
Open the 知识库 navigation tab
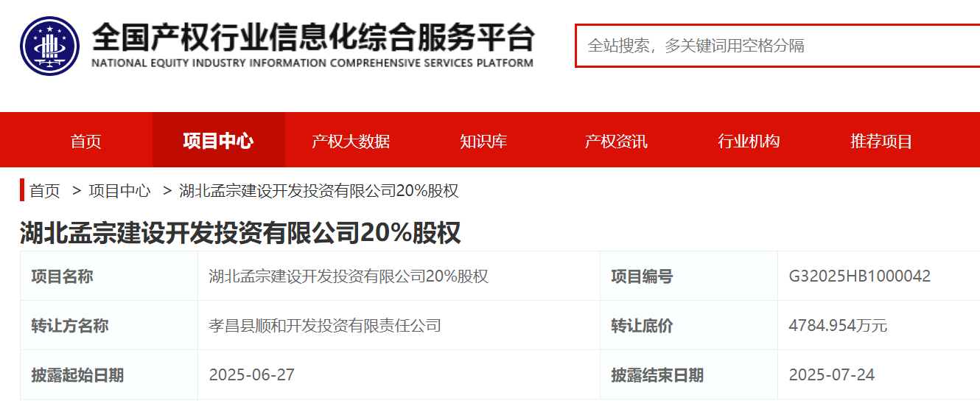(483, 141)
